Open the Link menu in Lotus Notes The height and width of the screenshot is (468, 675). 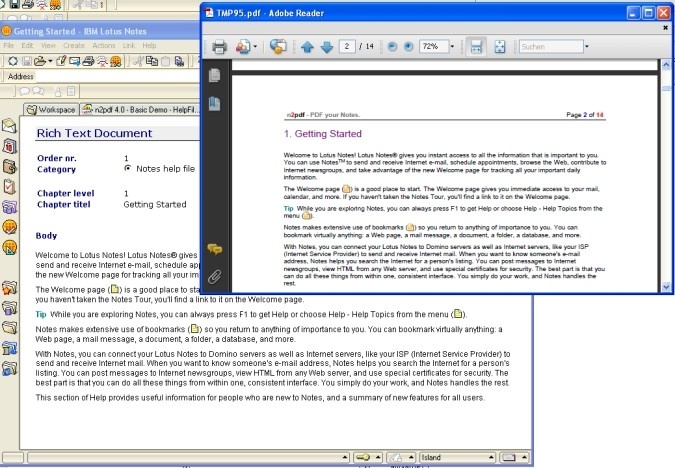point(129,45)
